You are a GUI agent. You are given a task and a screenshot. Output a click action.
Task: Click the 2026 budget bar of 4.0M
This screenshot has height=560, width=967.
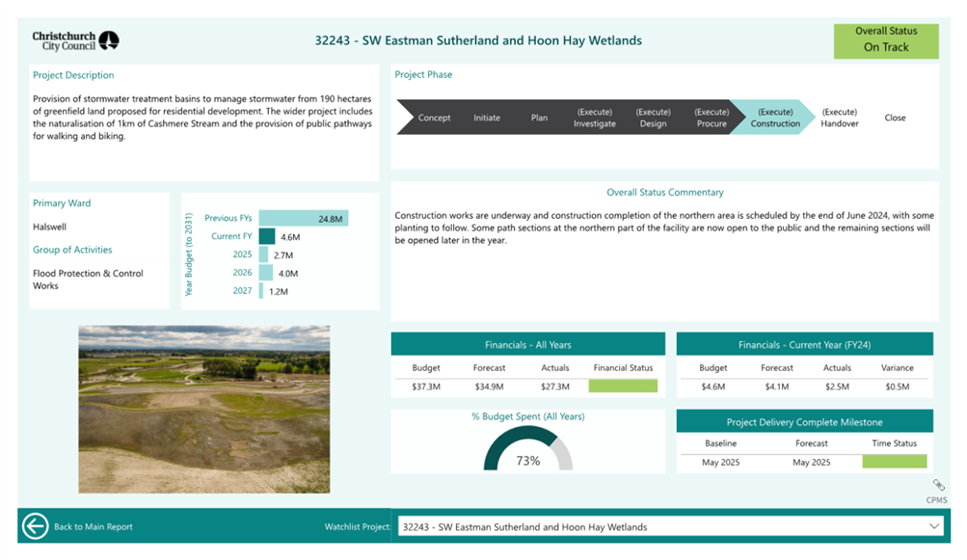point(266,273)
